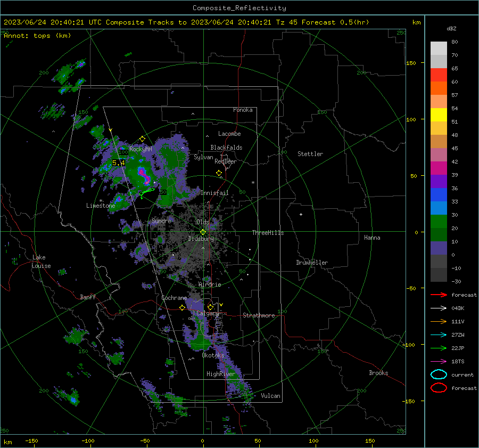Click the red forecast arrow legend icon
This screenshot has height=448, width=479.
tap(439, 295)
